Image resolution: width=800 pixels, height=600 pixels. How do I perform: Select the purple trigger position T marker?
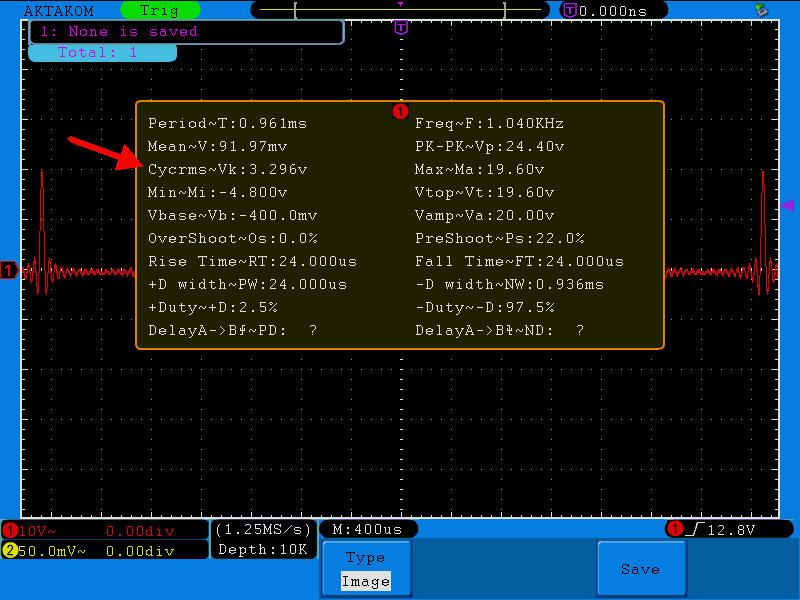[x=401, y=28]
